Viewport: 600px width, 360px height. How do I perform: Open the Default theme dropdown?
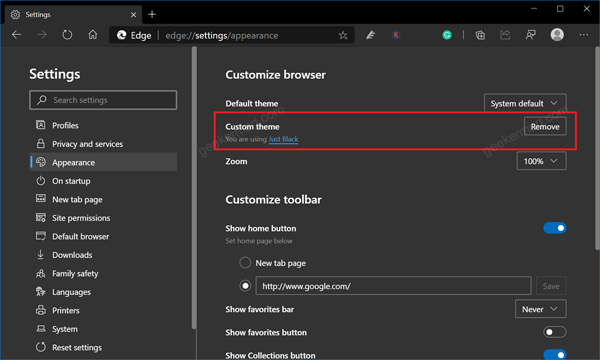click(x=525, y=103)
